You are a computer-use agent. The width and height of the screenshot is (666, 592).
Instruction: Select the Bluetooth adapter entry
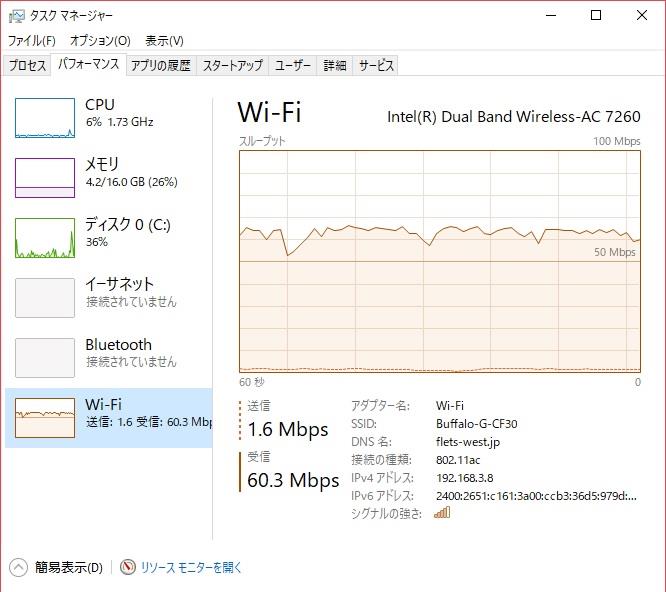click(109, 357)
